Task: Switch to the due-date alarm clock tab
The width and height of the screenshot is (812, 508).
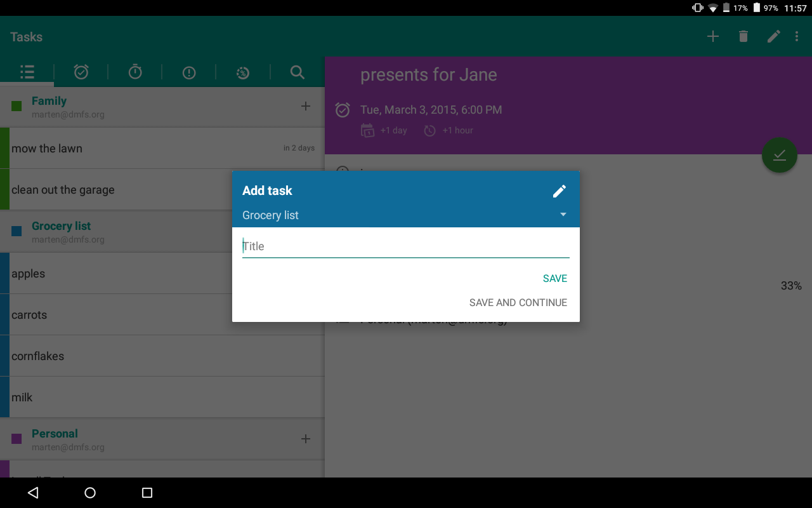Action: point(81,72)
